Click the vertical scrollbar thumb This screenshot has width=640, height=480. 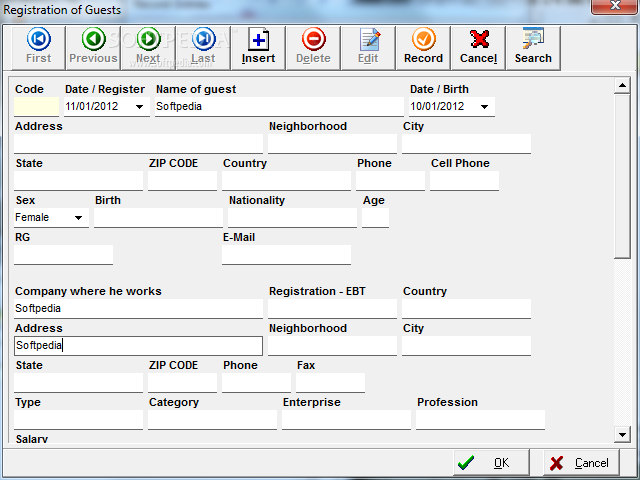click(x=622, y=176)
